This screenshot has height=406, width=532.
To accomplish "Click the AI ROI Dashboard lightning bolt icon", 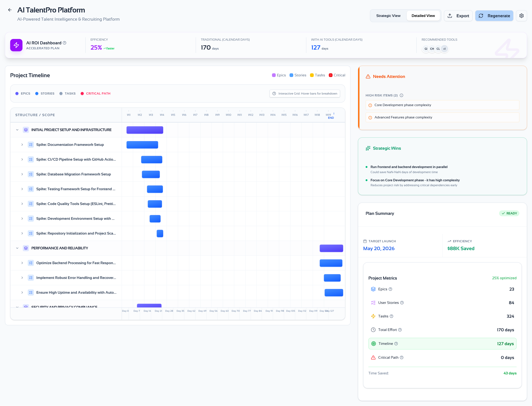I will pos(16,45).
